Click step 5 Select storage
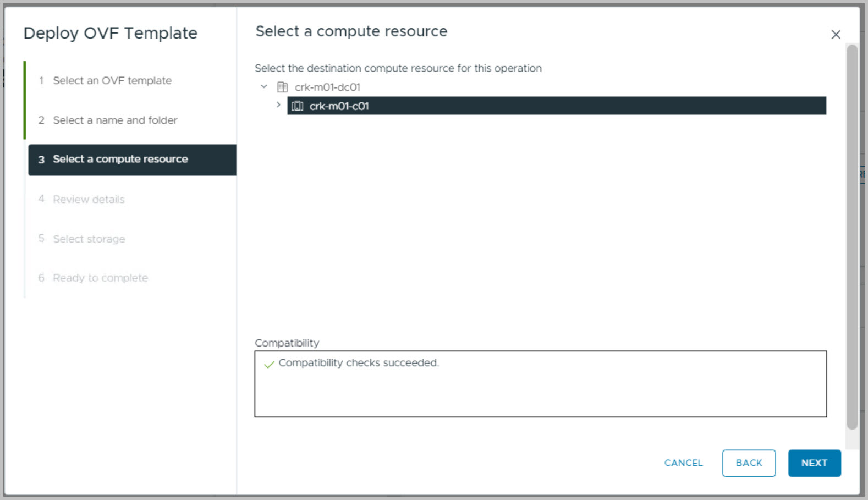This screenshot has height=500, width=868. (89, 239)
